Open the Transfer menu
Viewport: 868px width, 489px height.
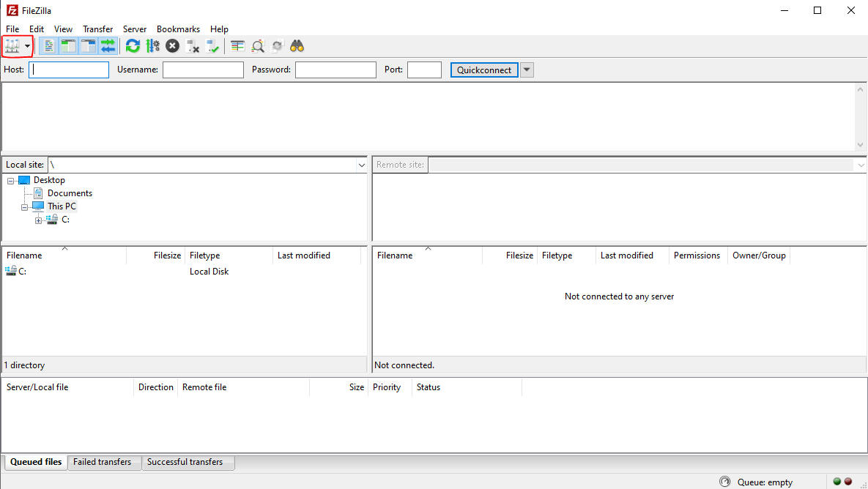pyautogui.click(x=97, y=29)
